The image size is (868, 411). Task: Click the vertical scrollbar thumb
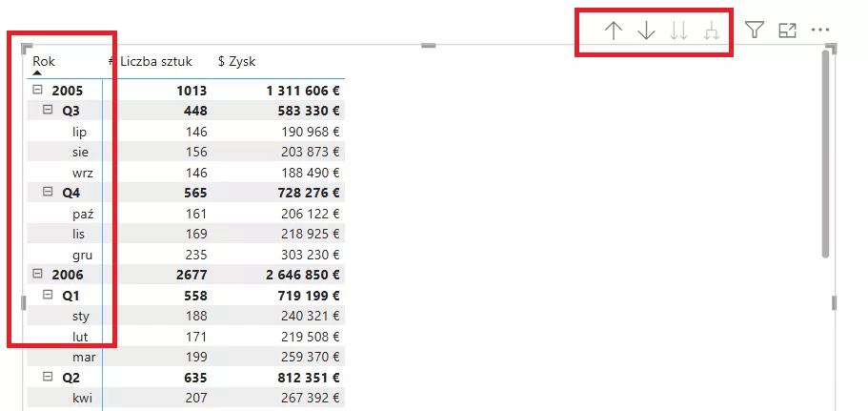coord(826,153)
